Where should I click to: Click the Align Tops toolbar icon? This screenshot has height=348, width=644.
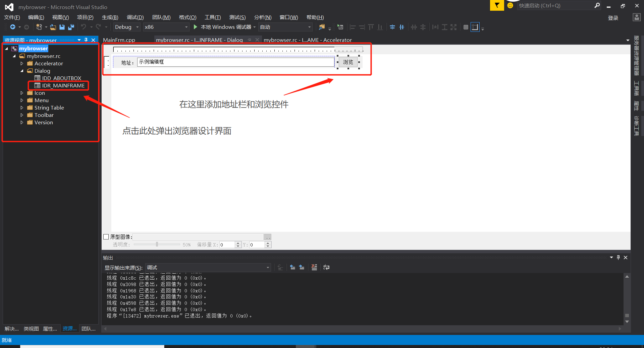tap(371, 27)
